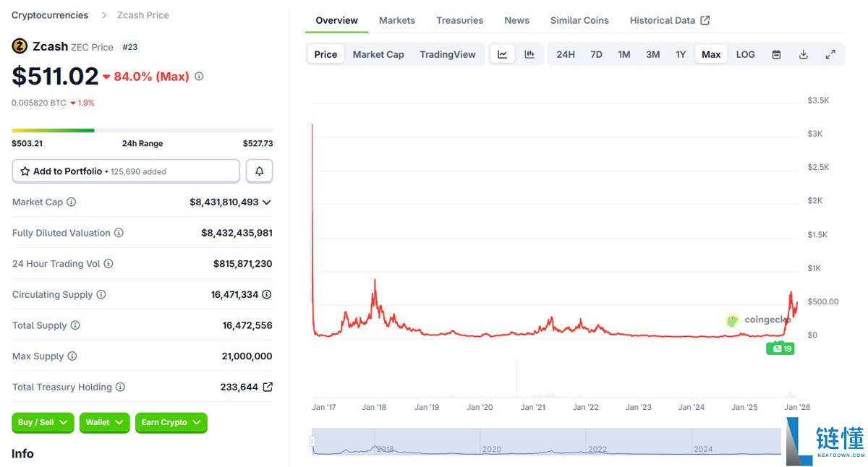
Task: Switch chart to Market Cap
Action: tap(378, 54)
